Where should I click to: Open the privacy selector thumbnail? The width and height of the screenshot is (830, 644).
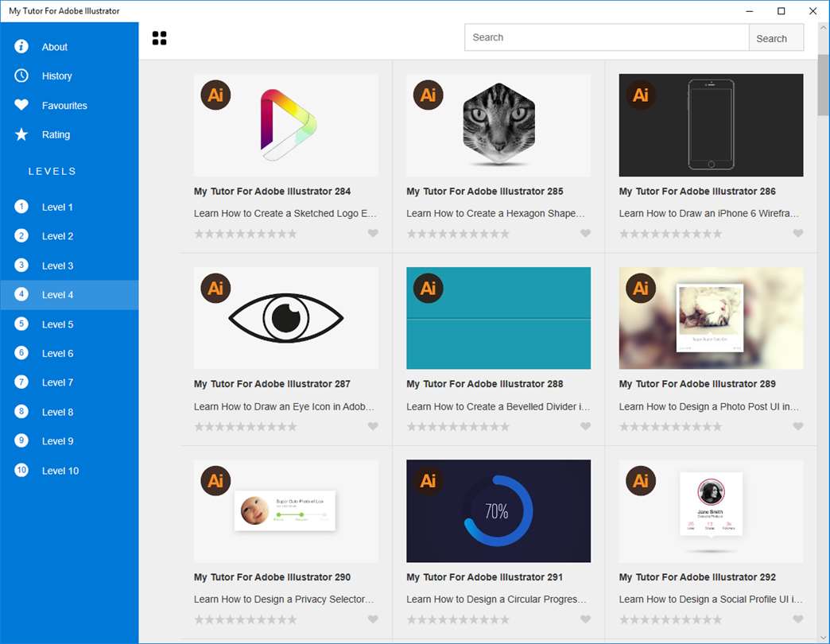coord(286,510)
